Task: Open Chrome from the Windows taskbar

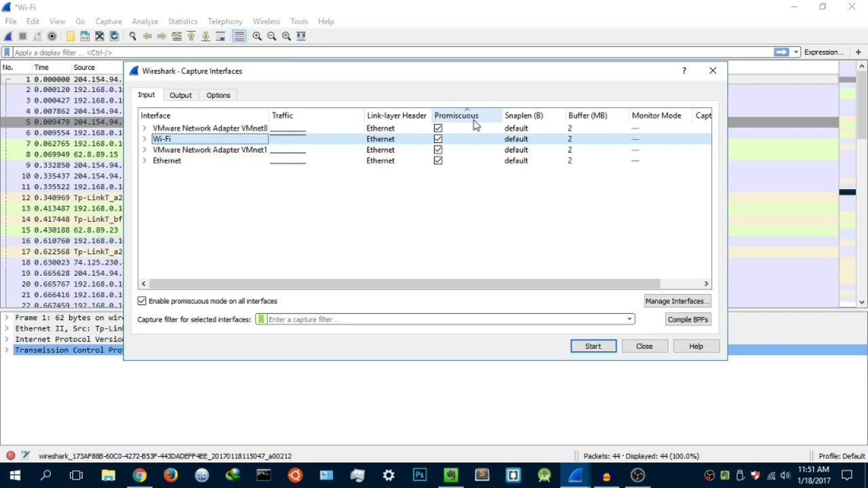Action: (x=139, y=475)
